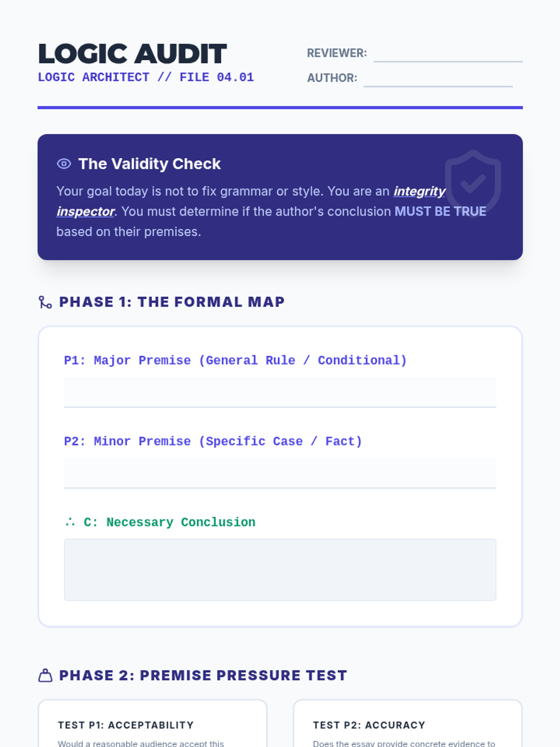Image resolution: width=560 pixels, height=747 pixels.
Task: Open the 'TEST P2: ACCURACY' card
Action: pyautogui.click(x=407, y=725)
